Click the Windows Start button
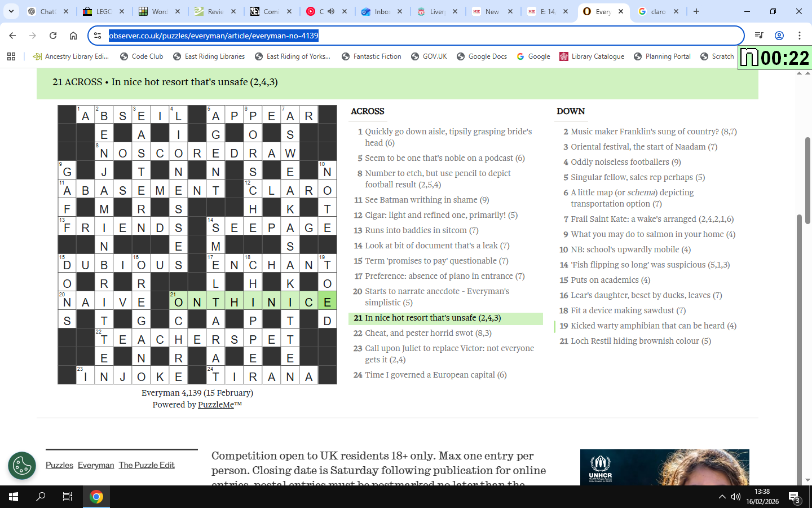The image size is (812, 508). (14, 497)
